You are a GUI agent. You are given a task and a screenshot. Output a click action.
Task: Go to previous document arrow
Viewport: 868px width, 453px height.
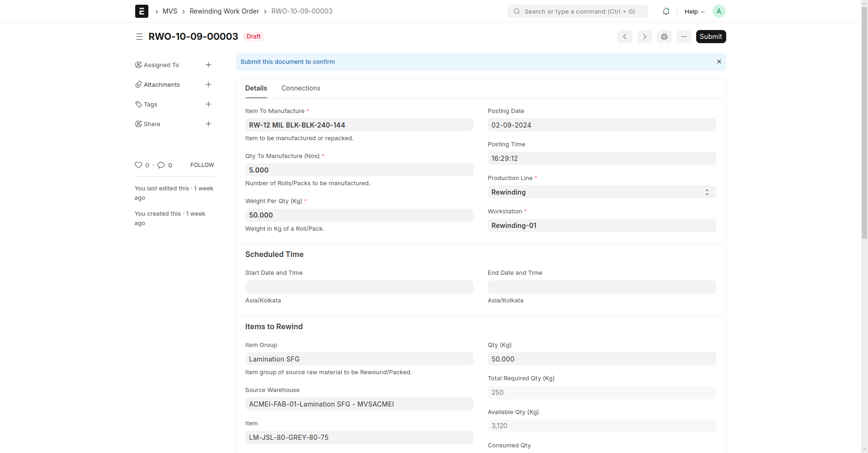[624, 37]
